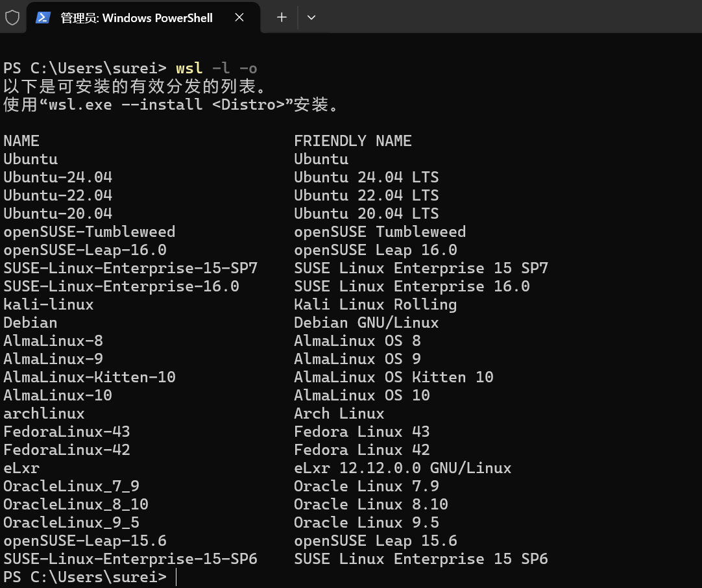
Task: Click friendly name 'AlmaLinux OS Kitten 10'
Action: pos(394,377)
